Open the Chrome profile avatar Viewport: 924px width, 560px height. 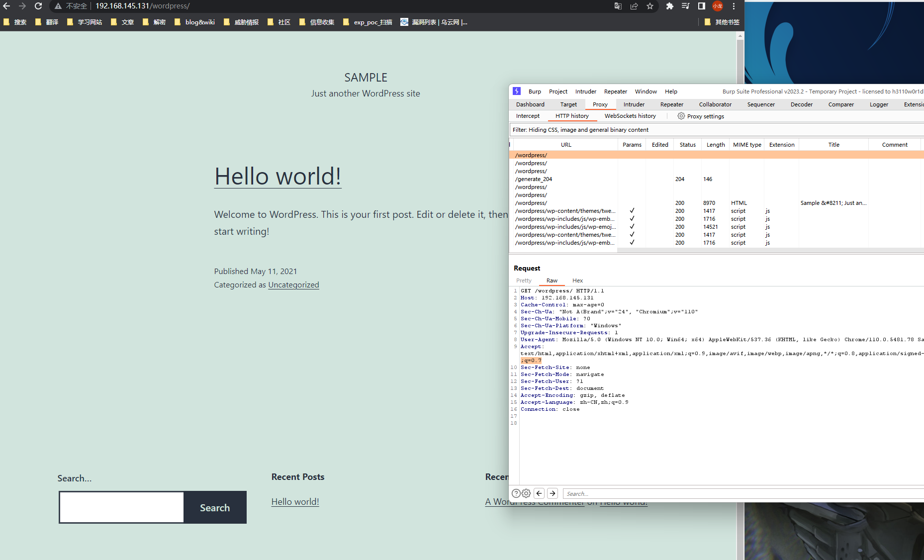coord(718,6)
